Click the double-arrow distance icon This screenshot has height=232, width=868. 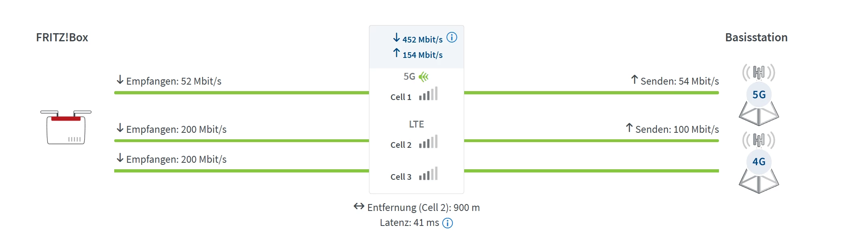pyautogui.click(x=359, y=206)
